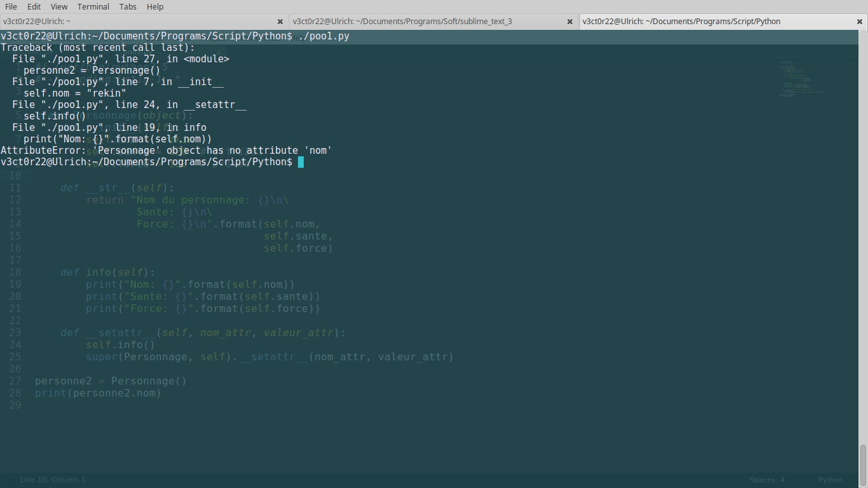Open the File menu
This screenshot has width=868, height=488.
tap(10, 6)
